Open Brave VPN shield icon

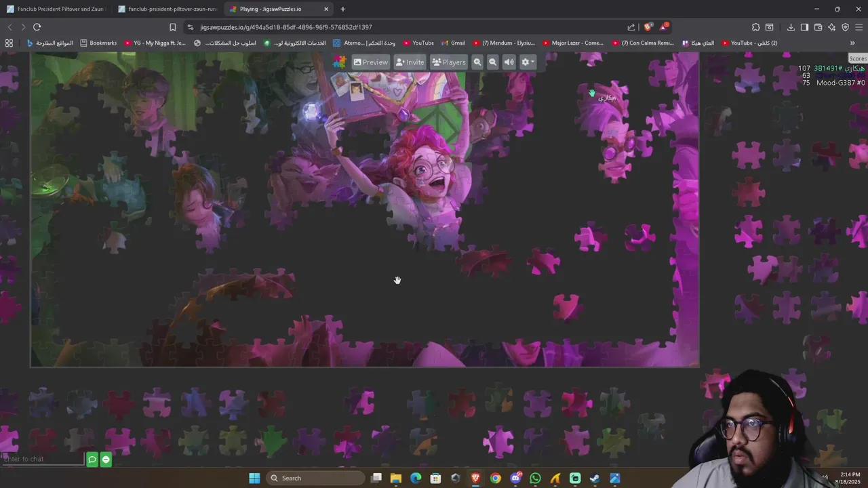845,27
